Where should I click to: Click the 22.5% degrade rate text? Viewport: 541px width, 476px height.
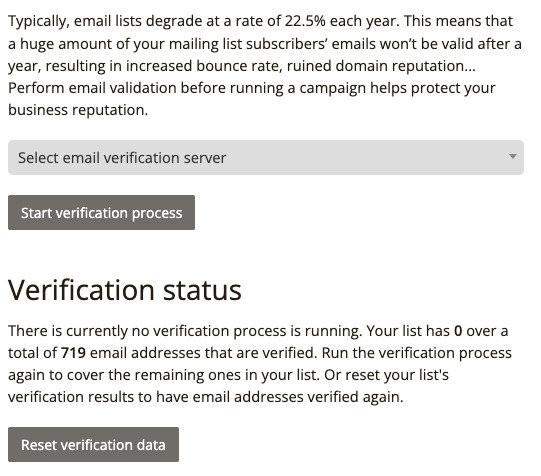click(305, 21)
